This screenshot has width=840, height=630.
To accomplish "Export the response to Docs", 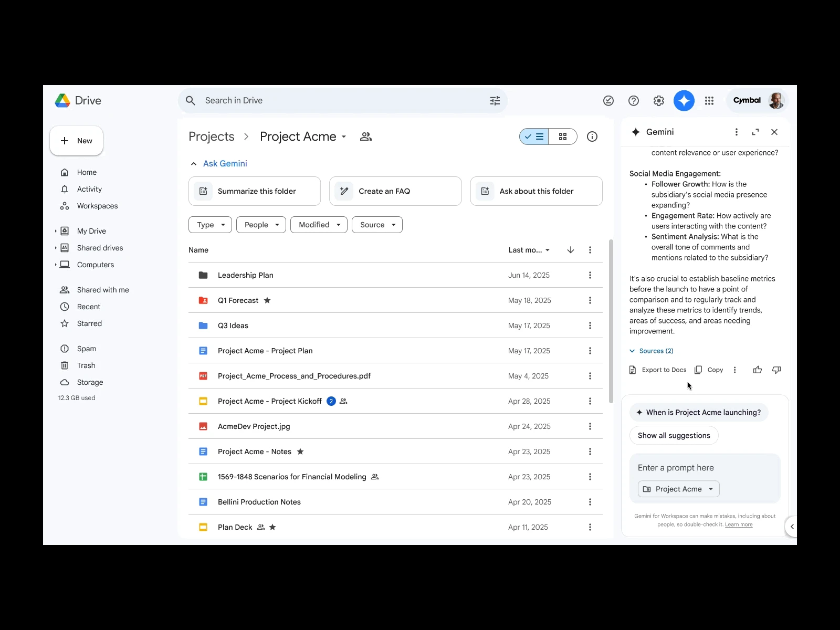I will click(x=658, y=370).
